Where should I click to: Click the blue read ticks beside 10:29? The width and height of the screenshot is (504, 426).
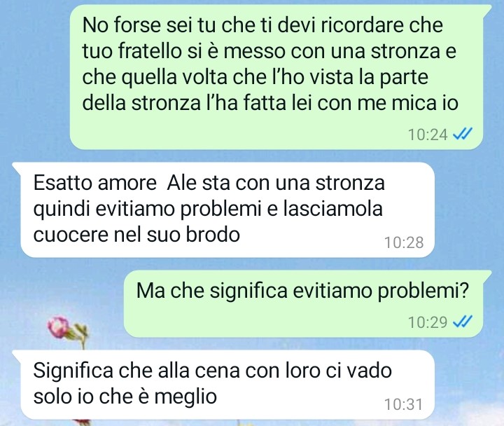point(463,322)
